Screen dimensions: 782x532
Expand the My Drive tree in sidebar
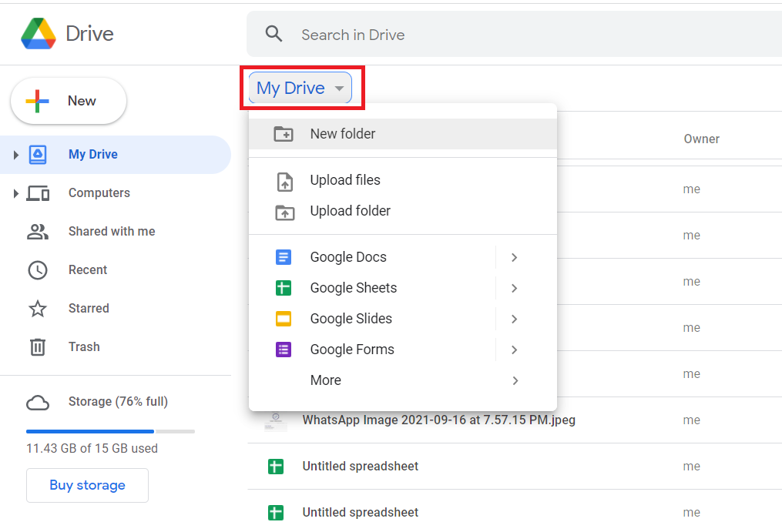(x=16, y=155)
